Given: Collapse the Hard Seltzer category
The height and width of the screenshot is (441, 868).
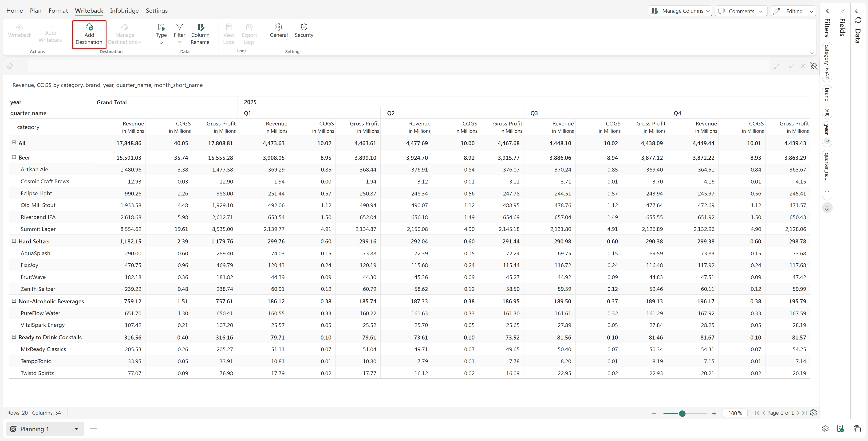Looking at the screenshot, I should (14, 241).
